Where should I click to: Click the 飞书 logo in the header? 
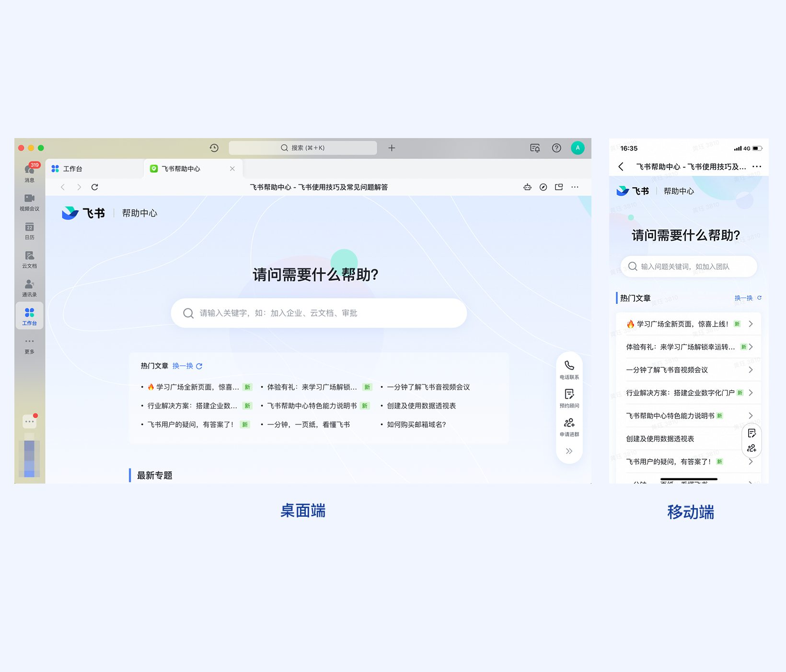[x=84, y=213]
